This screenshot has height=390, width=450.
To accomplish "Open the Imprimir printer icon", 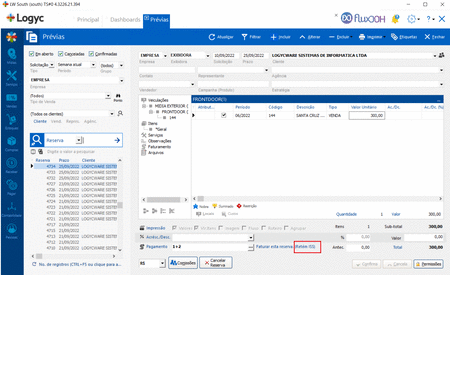I will (362, 37).
